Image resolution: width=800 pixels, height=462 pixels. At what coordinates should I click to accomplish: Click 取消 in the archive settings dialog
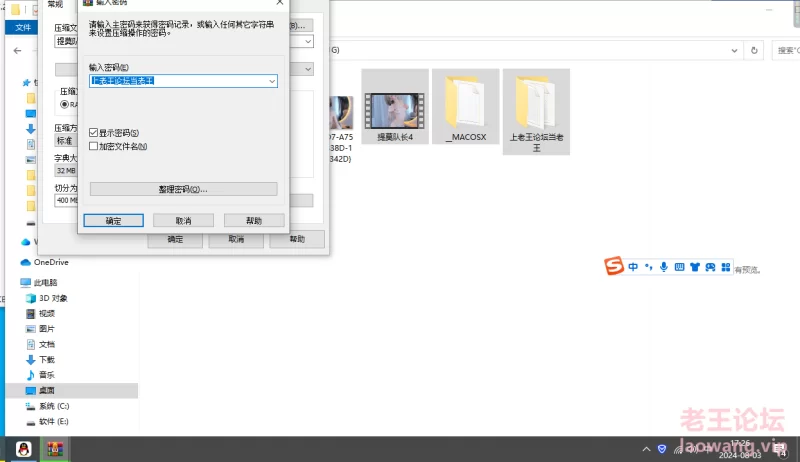[236, 239]
